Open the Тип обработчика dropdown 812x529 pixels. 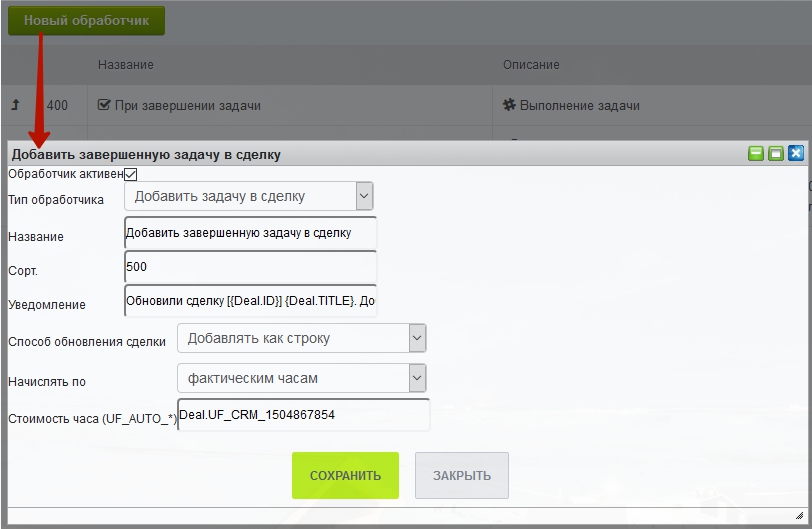pyautogui.click(x=250, y=196)
